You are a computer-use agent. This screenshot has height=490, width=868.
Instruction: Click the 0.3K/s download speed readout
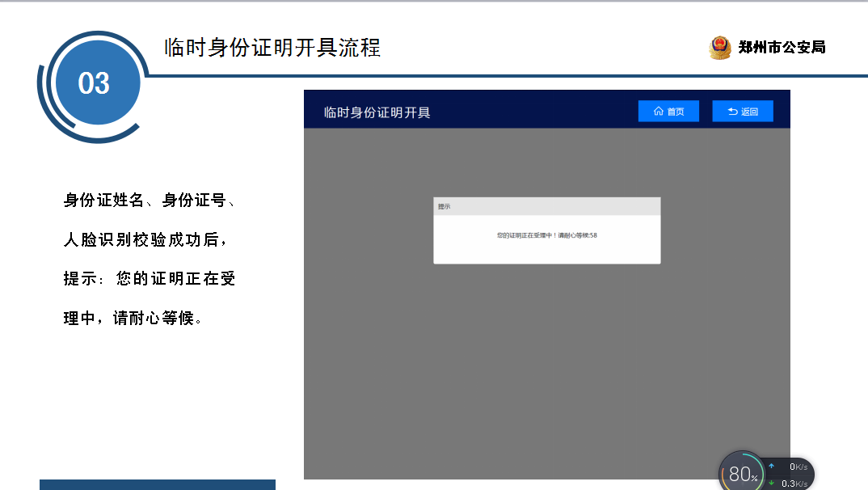pos(794,484)
